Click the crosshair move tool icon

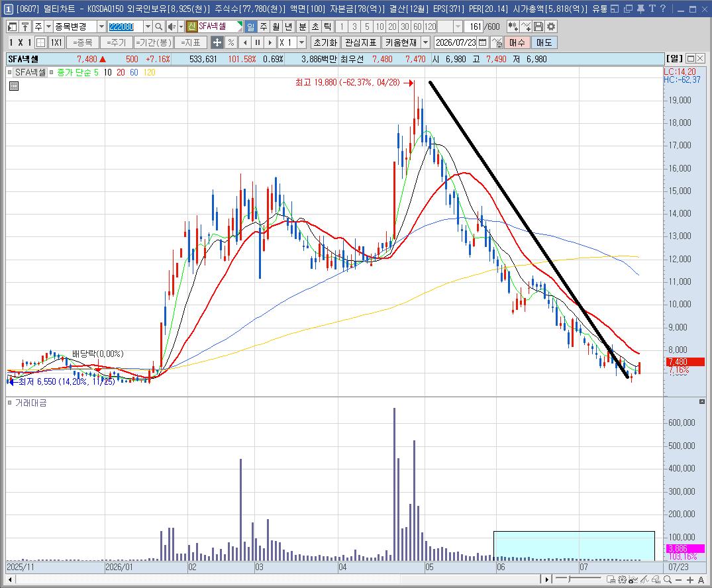pyautogui.click(x=217, y=42)
